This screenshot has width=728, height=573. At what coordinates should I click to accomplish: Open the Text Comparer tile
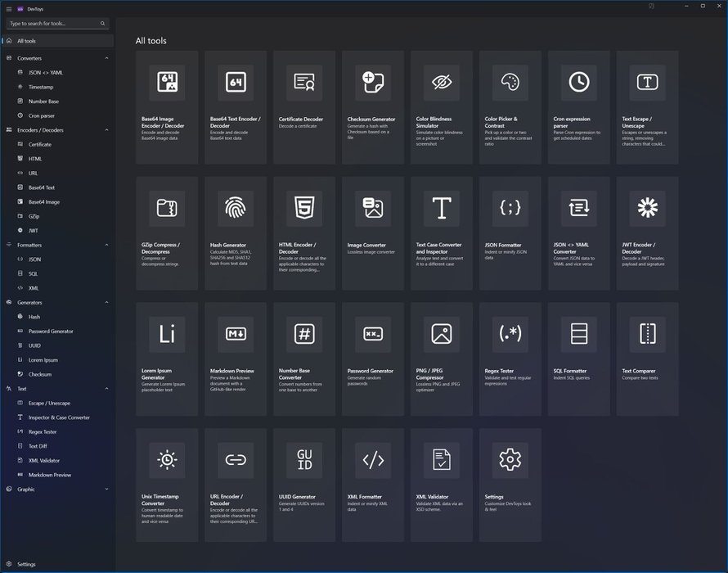[x=647, y=359]
